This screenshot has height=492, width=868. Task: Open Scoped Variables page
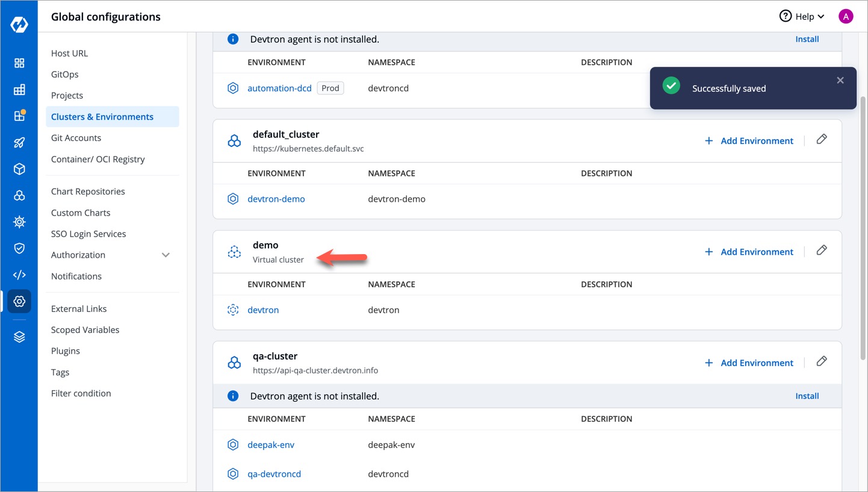click(85, 329)
